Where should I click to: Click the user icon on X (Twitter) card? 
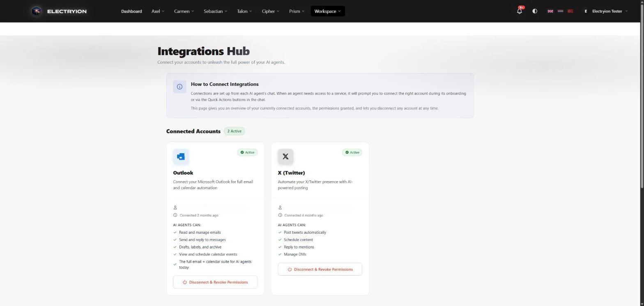[x=280, y=208]
